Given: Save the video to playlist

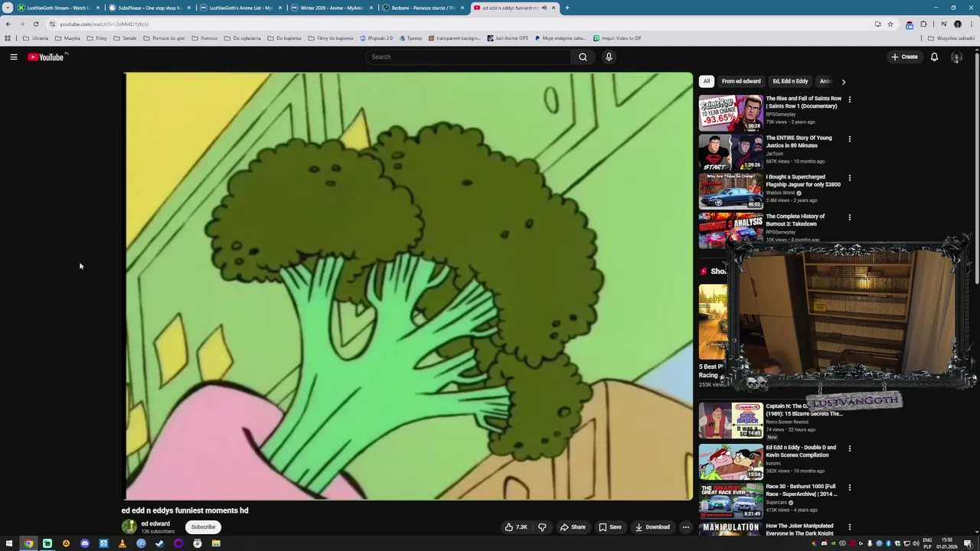Looking at the screenshot, I should pyautogui.click(x=610, y=527).
